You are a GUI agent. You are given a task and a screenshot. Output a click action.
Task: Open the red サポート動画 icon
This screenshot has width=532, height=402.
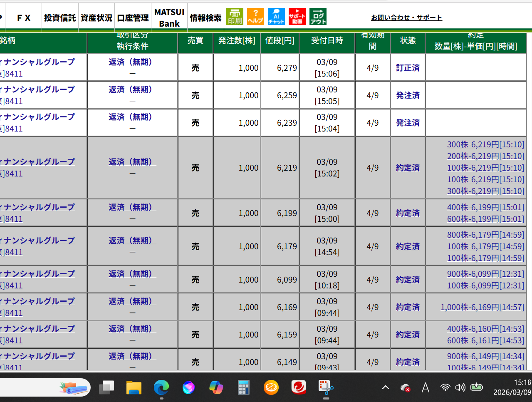click(x=297, y=17)
